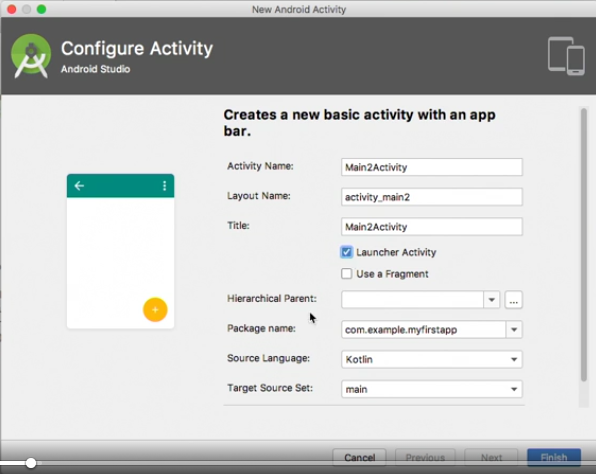Click the vertical scrollbar of the form
This screenshot has height=474, width=596.
584,245
